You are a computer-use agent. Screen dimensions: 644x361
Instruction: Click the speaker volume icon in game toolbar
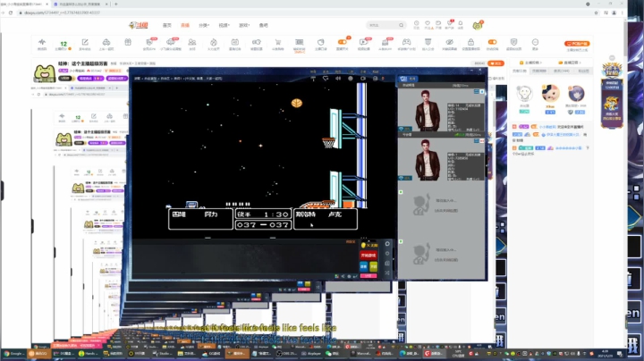338,78
